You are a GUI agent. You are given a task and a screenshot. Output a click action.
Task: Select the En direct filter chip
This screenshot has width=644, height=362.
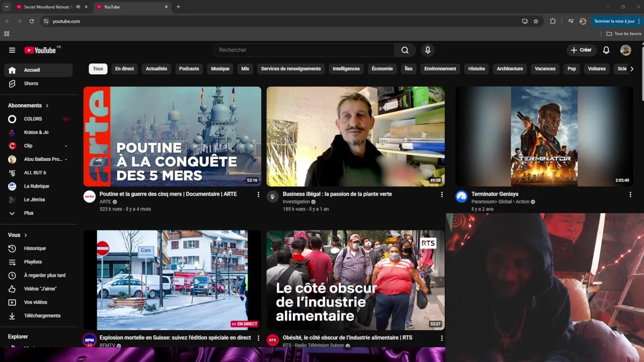tap(124, 69)
